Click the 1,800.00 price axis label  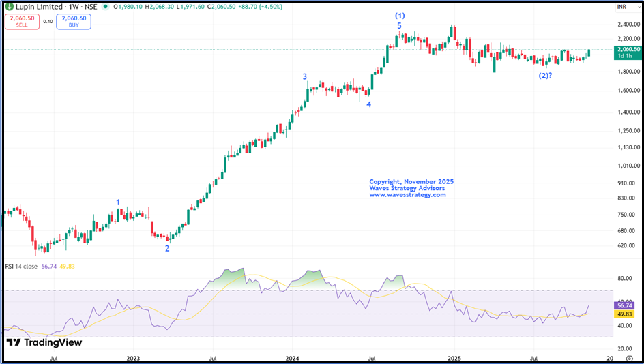(x=628, y=72)
